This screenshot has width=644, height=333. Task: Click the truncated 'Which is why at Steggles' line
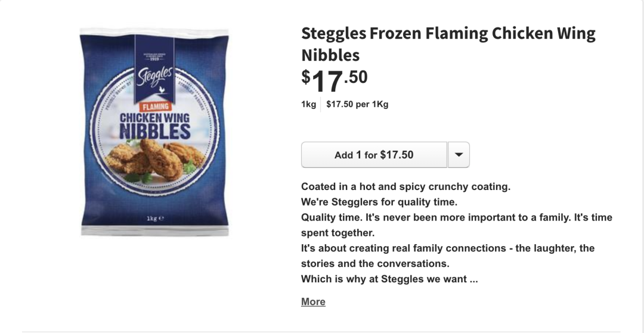pyautogui.click(x=389, y=279)
